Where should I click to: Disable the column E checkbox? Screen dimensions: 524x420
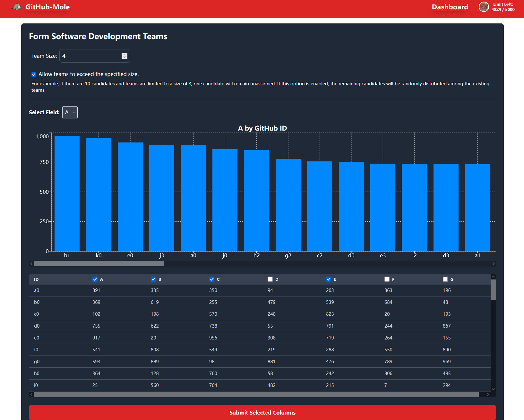pos(329,279)
